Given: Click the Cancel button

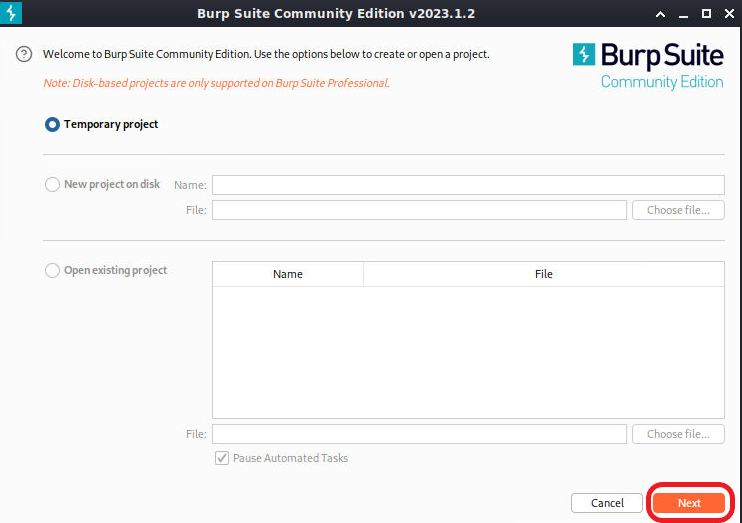Looking at the screenshot, I should 607,503.
